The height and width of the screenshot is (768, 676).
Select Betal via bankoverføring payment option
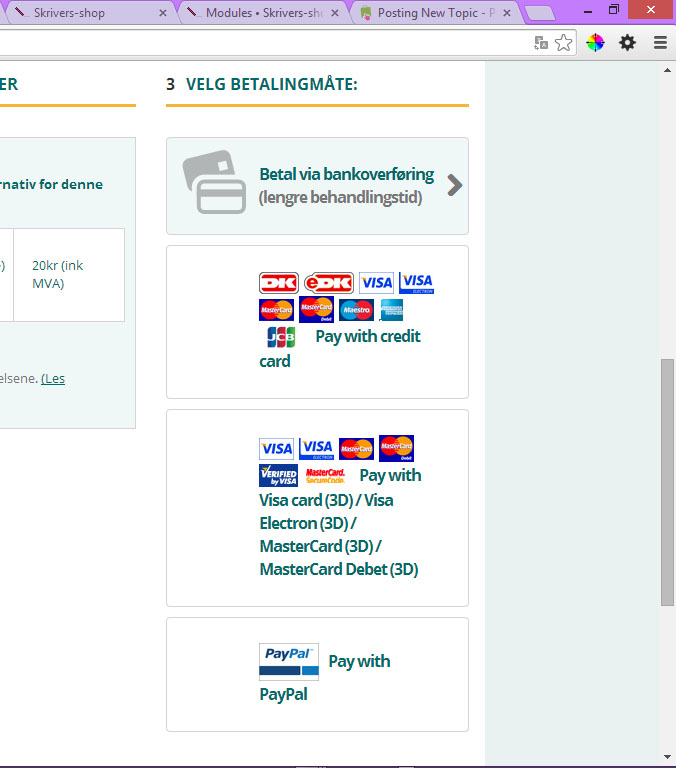[x=317, y=186]
